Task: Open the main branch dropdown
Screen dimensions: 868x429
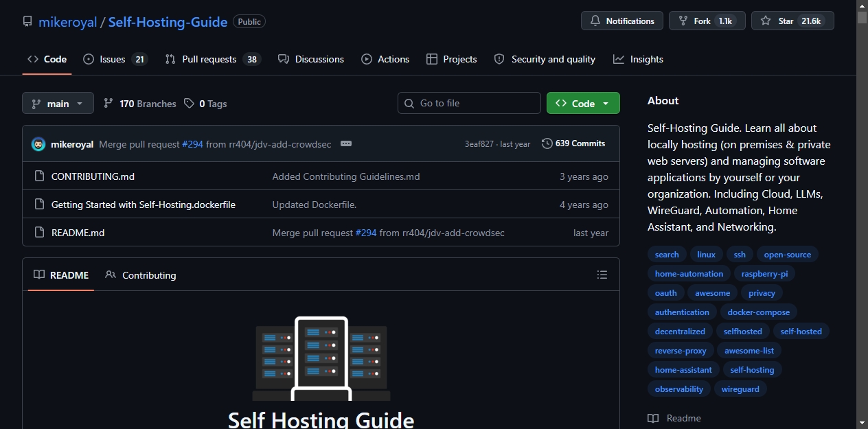Action: [58, 104]
